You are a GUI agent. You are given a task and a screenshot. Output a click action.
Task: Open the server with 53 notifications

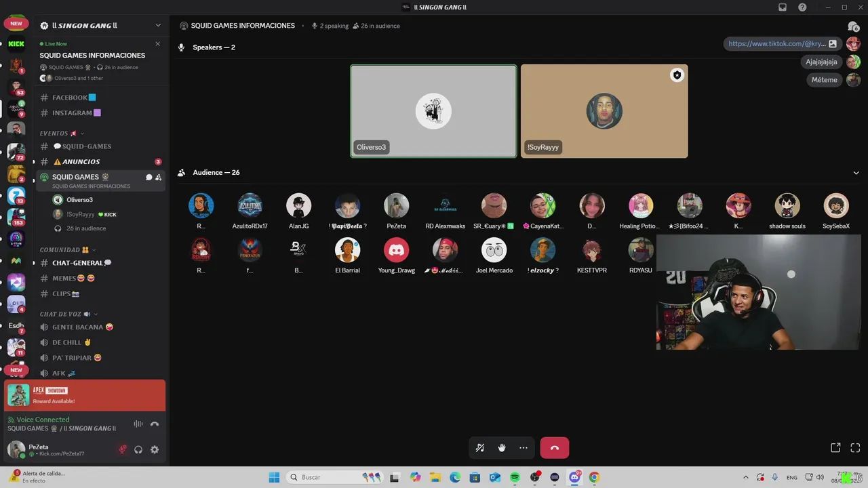pyautogui.click(x=16, y=87)
